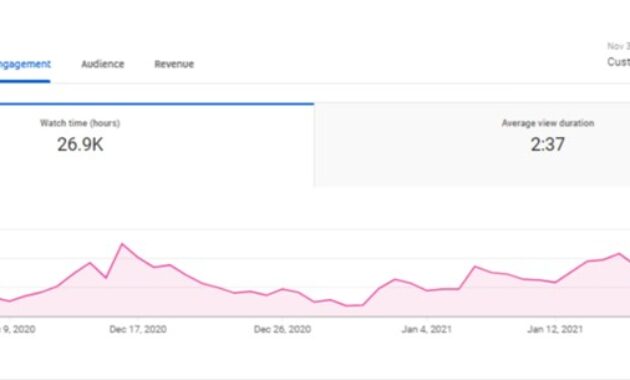The image size is (630, 380).
Task: Open the custom date range selector
Action: [618, 54]
